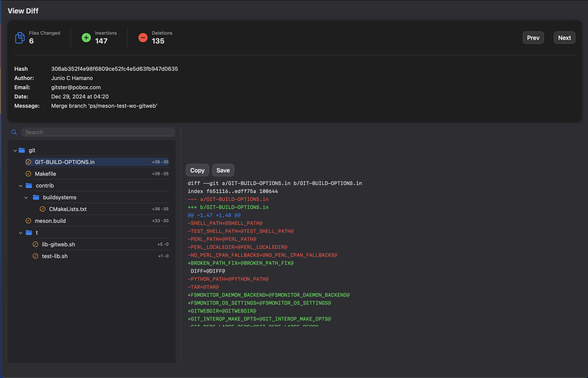The height and width of the screenshot is (378, 588).
Task: Click the status icon beside GIT-BUILD-OPTIONS.in
Action: pos(29,162)
